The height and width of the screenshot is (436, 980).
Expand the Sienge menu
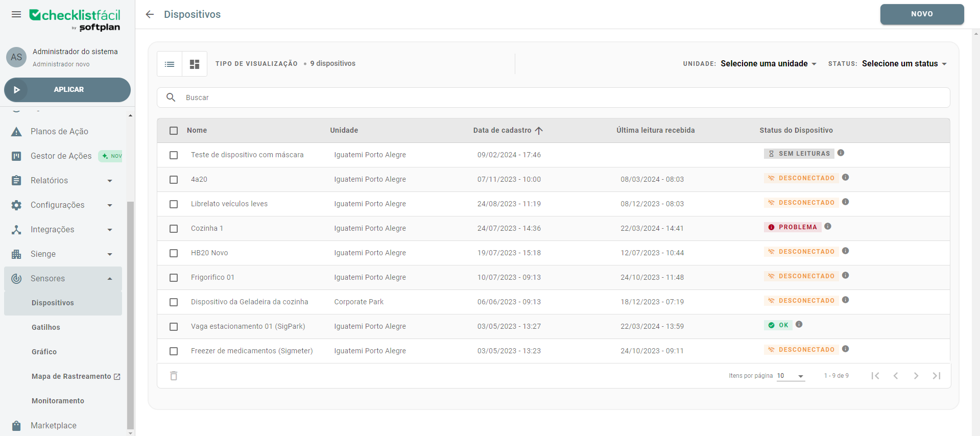pyautogui.click(x=110, y=254)
